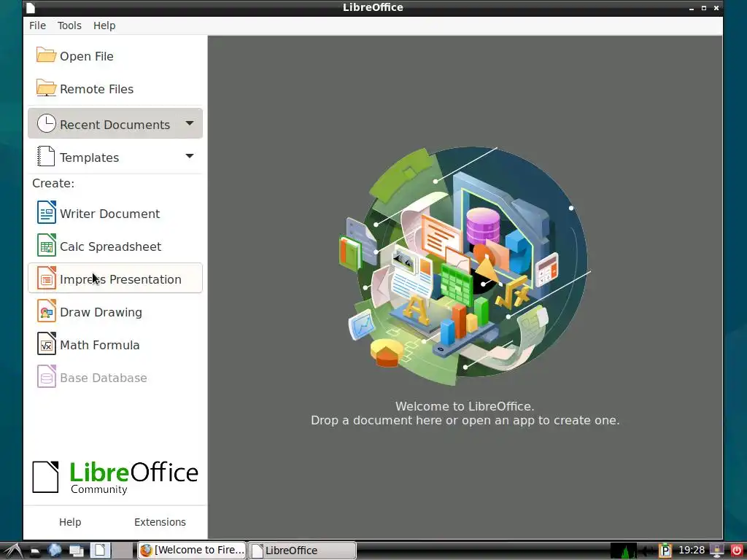Launch the web browser globe icon
Viewport: 747px width, 560px height.
coord(55,551)
